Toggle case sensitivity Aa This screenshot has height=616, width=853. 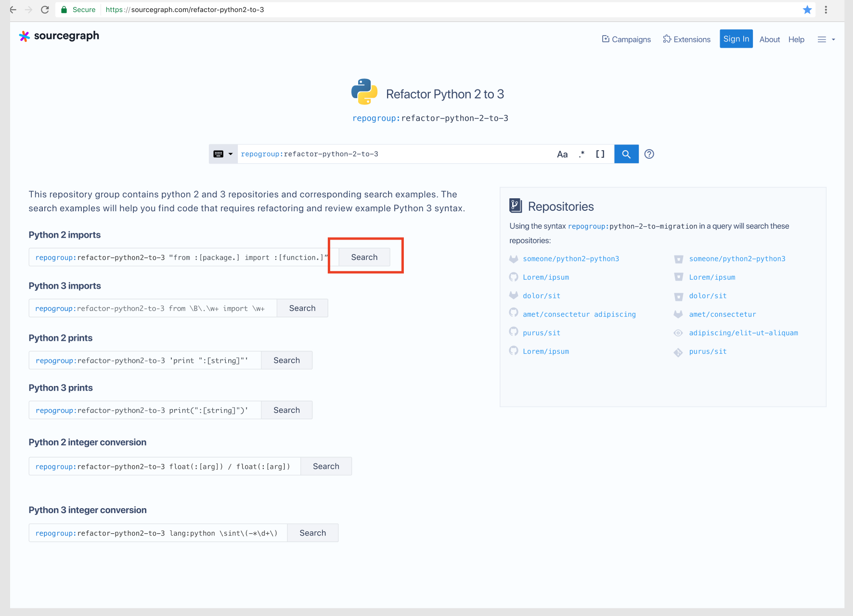(562, 154)
